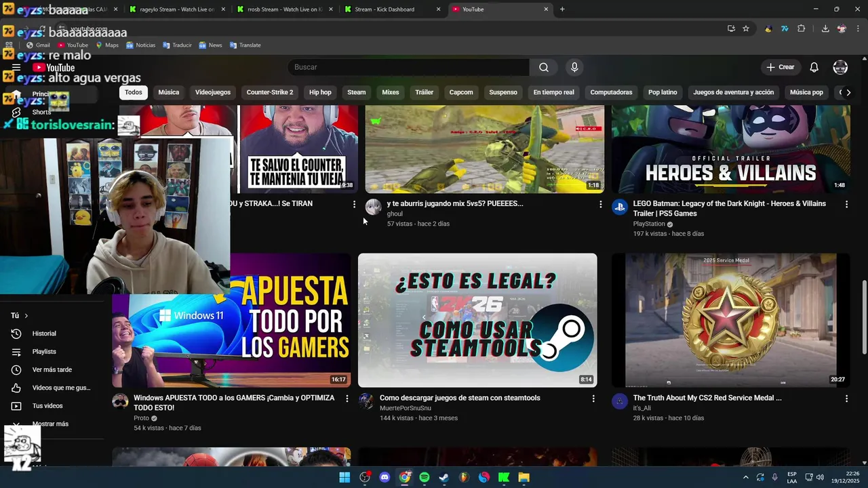Screen dimensions: 868x488
Task: Show hidden system tray icons
Action: pyautogui.click(x=745, y=477)
